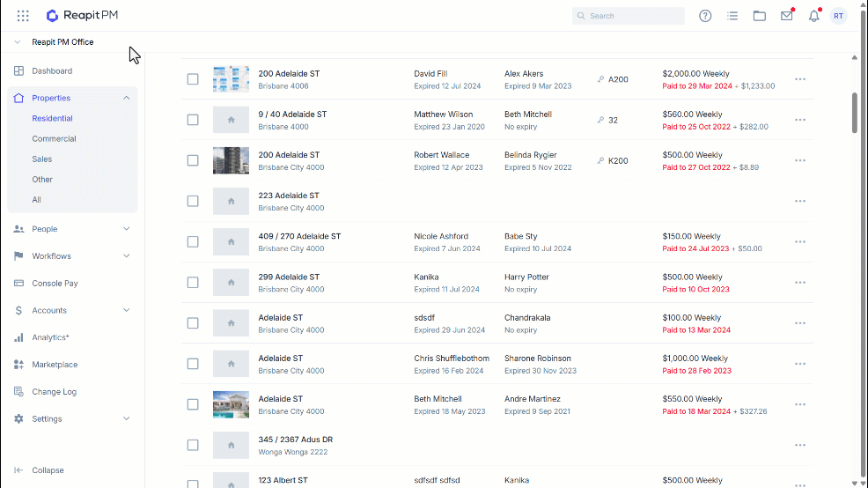This screenshot has height=488, width=868.
Task: Open more options for 9 / 40 Adelaide ST
Action: 800,120
